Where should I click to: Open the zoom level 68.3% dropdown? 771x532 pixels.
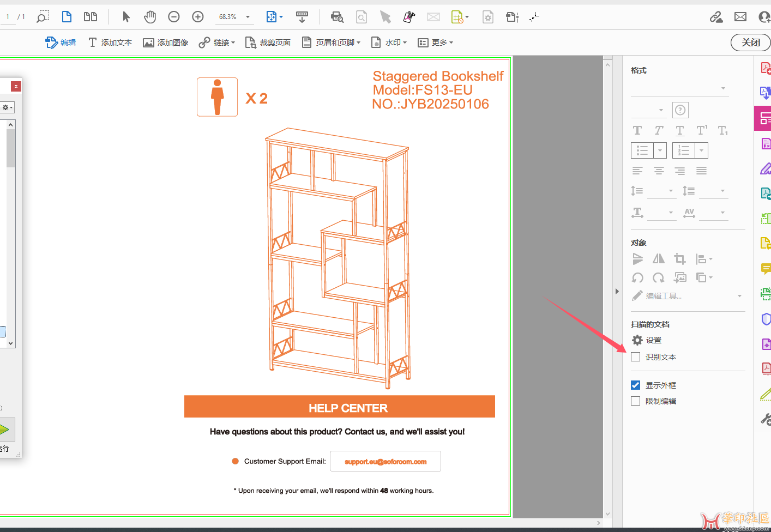tap(248, 17)
